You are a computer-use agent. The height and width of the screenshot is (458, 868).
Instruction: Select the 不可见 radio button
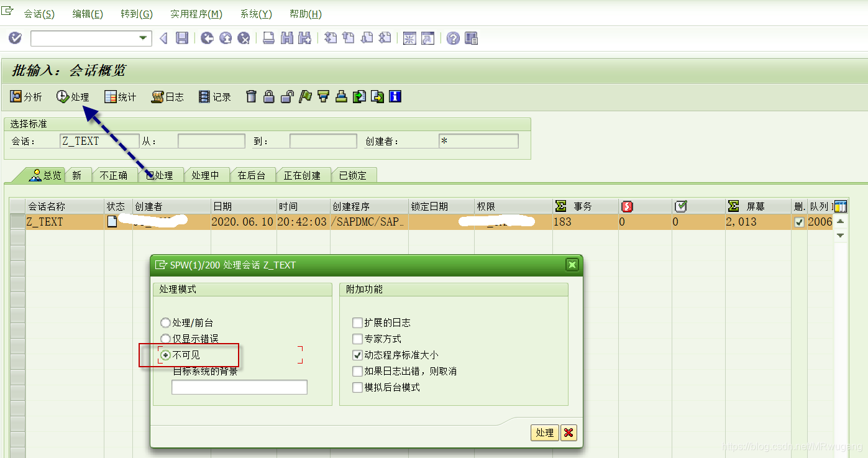coord(165,355)
